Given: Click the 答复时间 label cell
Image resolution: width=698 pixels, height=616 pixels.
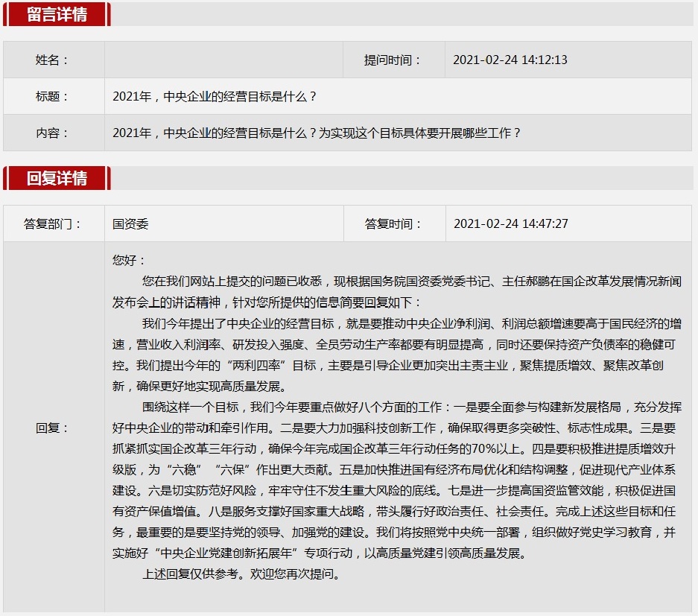Looking at the screenshot, I should click(393, 223).
